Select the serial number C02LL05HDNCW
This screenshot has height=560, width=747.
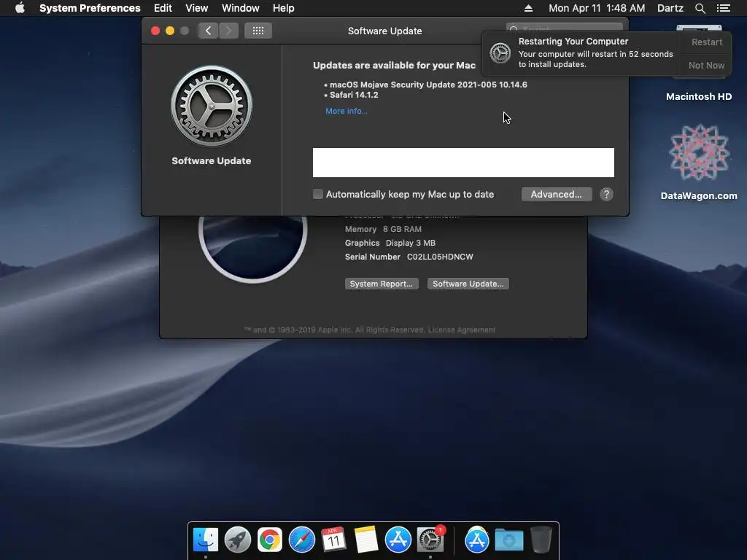pos(440,257)
